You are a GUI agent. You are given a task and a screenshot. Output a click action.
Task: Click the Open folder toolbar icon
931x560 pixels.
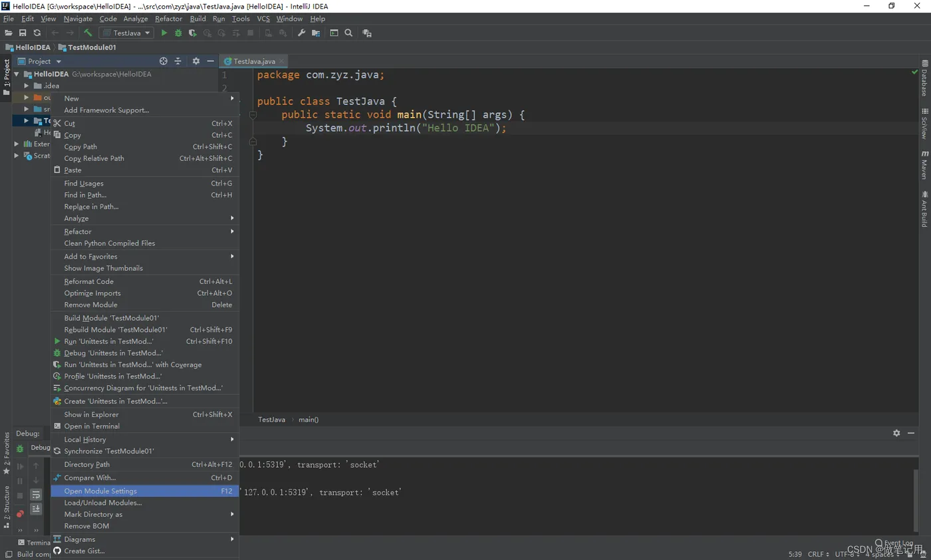9,33
